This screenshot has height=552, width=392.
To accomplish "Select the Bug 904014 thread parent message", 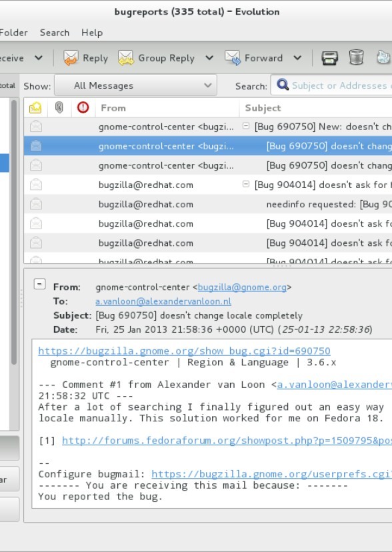I will (207, 185).
